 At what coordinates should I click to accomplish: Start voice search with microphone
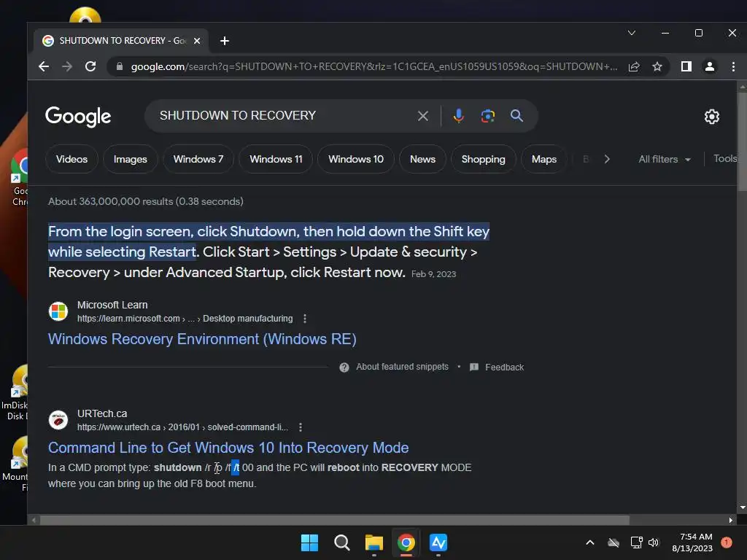(x=458, y=116)
